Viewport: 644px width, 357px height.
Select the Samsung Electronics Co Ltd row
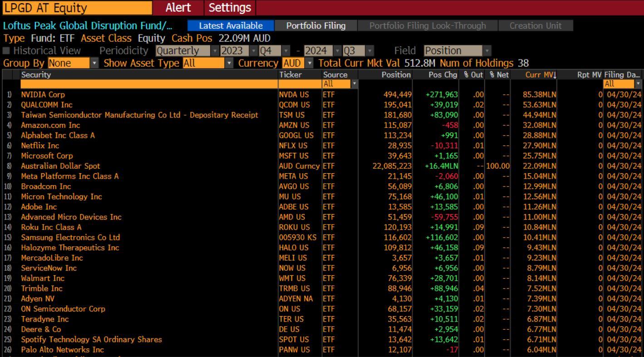point(322,237)
